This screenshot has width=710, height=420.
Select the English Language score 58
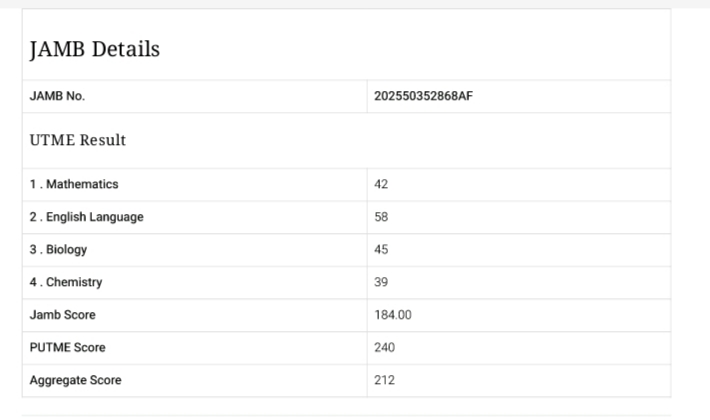381,217
